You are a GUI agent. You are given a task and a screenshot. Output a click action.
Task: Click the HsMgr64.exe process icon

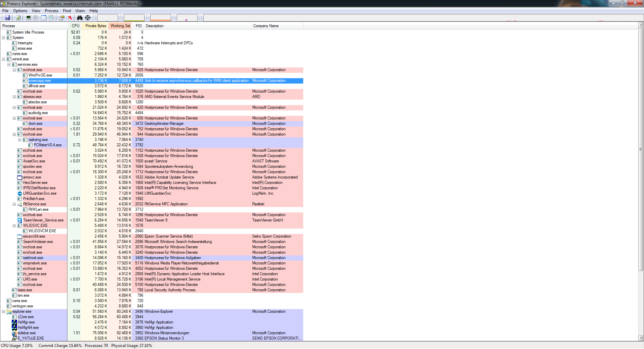click(14, 328)
